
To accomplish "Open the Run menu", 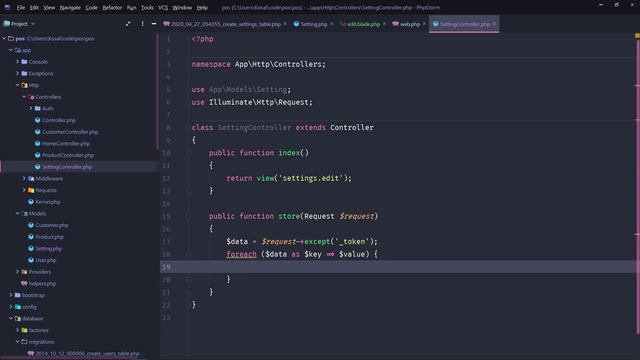I will point(131,8).
